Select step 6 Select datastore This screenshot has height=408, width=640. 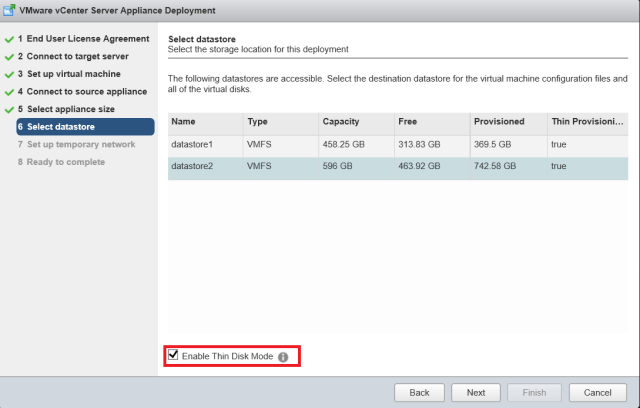[85, 126]
